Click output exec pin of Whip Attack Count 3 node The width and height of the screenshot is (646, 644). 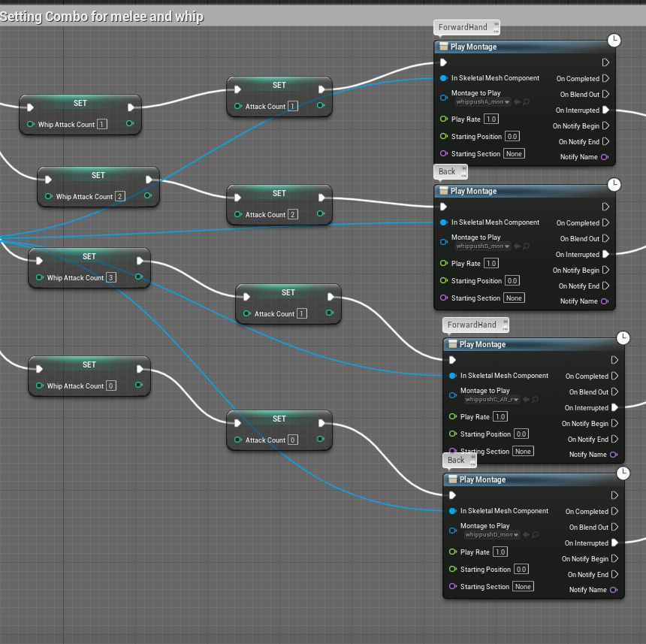(140, 261)
